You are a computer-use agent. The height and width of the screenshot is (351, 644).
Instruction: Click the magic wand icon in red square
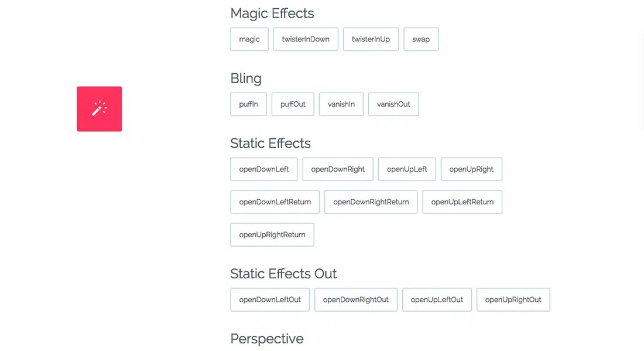(99, 109)
